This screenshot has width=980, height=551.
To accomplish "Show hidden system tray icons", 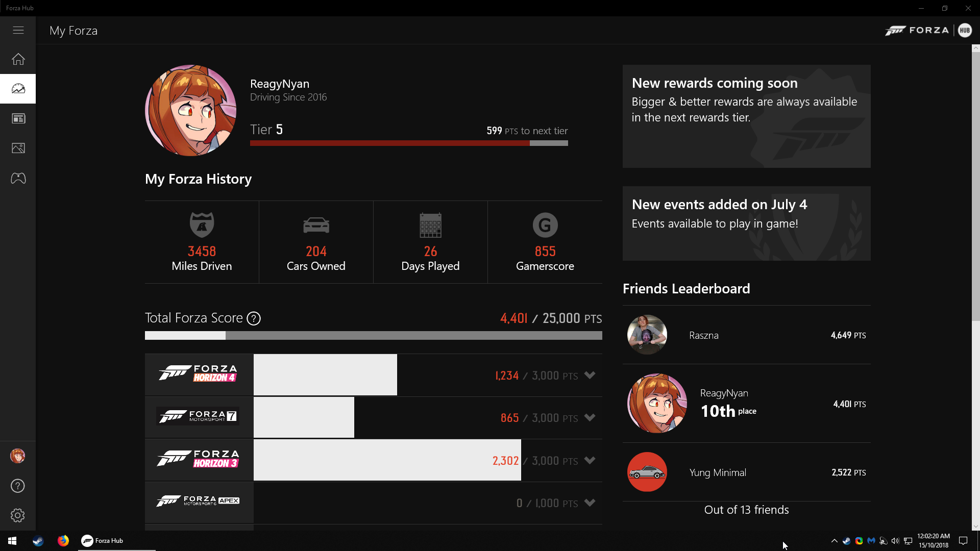I will pos(834,541).
